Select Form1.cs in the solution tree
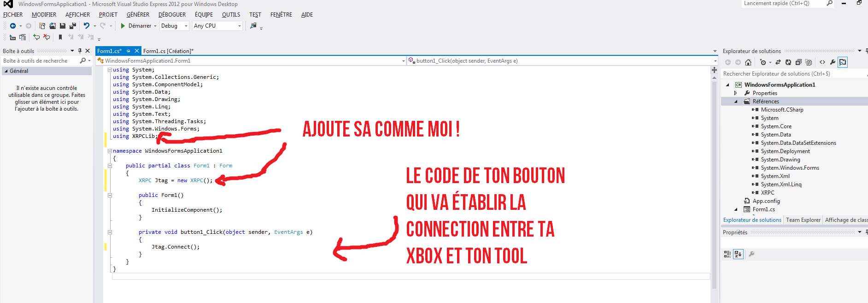 click(x=763, y=209)
